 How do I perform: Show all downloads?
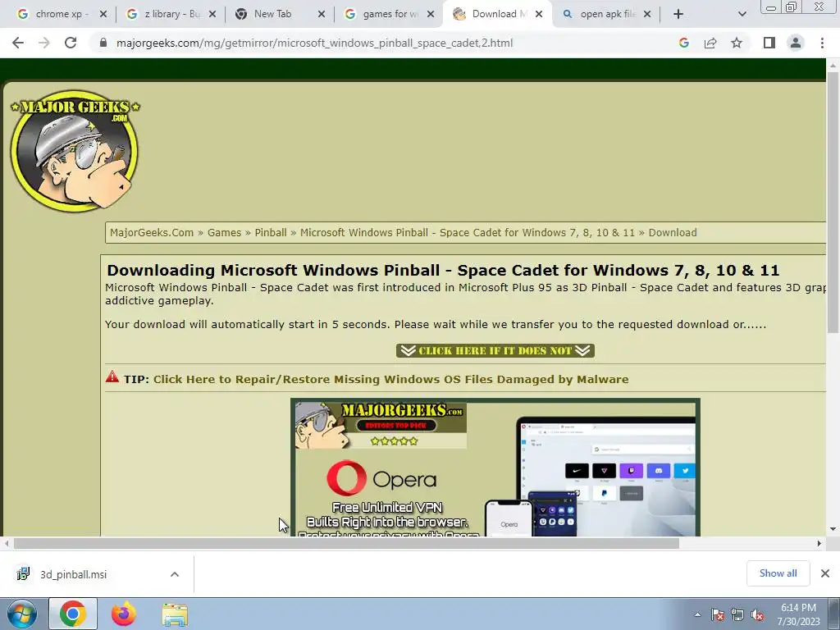click(778, 573)
